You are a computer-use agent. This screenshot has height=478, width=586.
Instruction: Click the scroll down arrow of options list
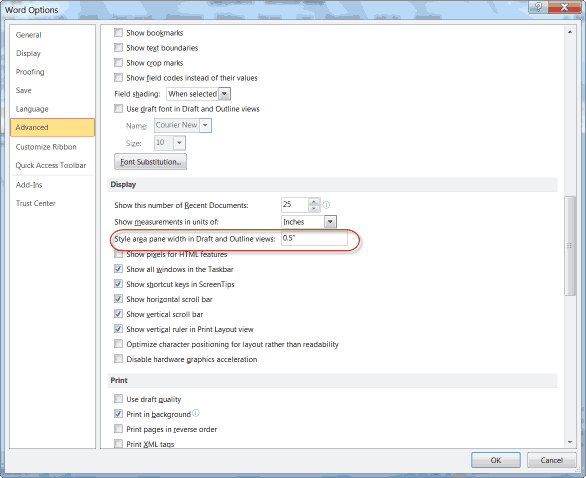click(570, 442)
